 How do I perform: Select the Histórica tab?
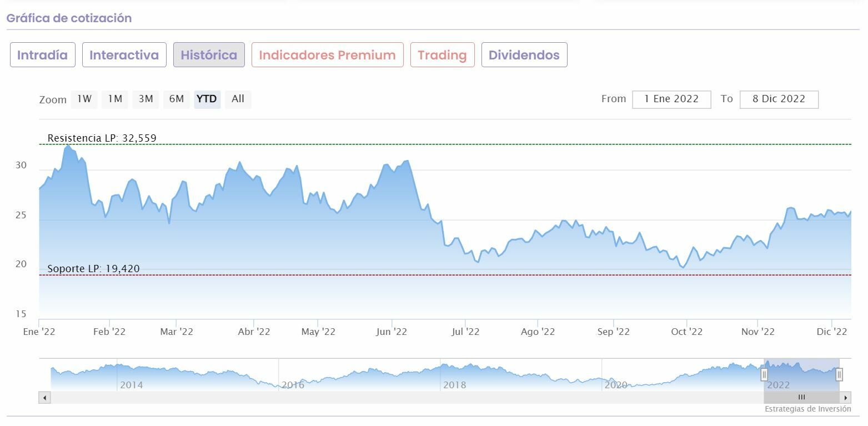tap(209, 55)
